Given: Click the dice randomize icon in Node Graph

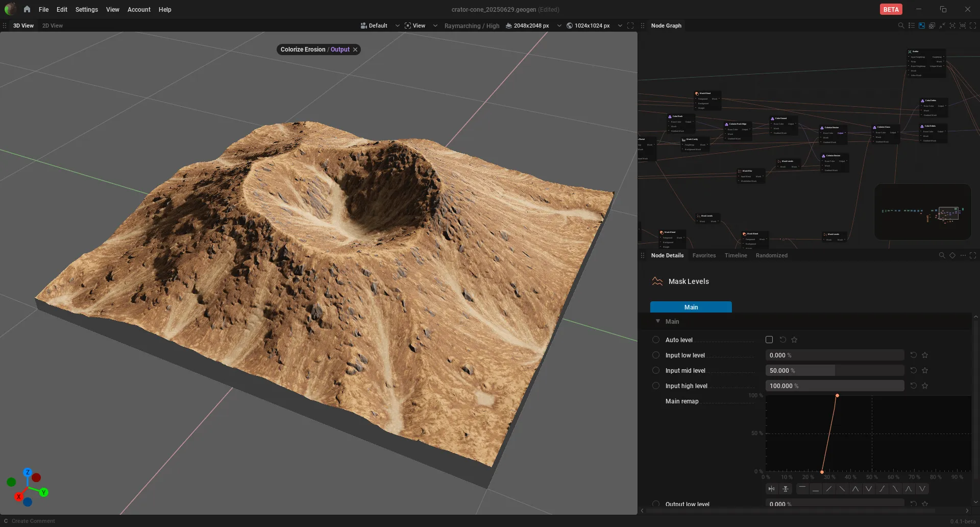Looking at the screenshot, I should (932, 26).
